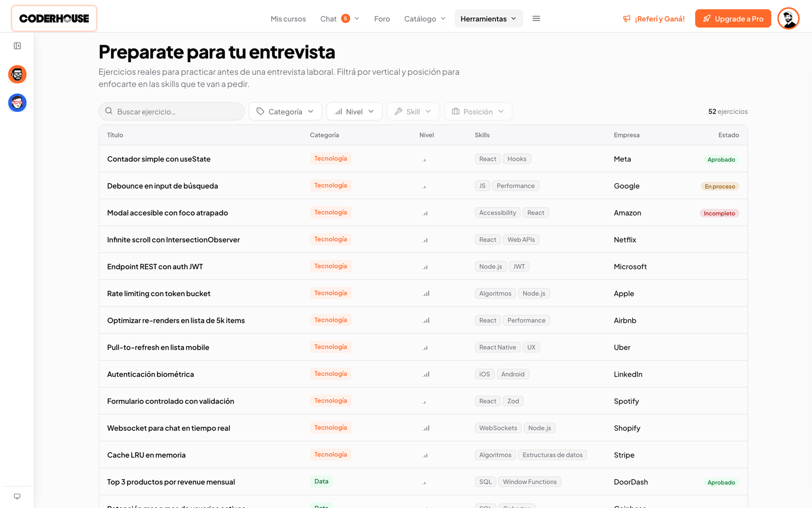This screenshot has height=508, width=812.
Task: Click the level bars icon for Contador simple
Action: (x=424, y=160)
